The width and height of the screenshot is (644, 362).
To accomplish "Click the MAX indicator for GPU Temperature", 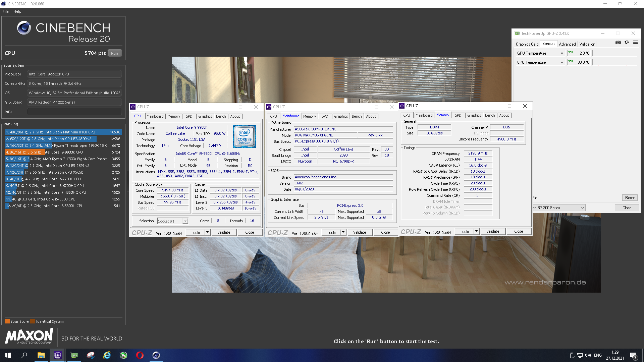I will pyautogui.click(x=570, y=52).
